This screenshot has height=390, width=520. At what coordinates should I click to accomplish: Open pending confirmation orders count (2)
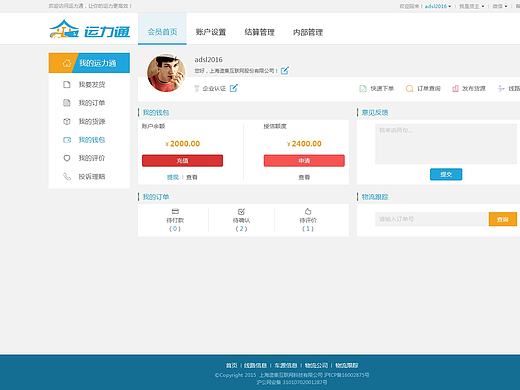pyautogui.click(x=241, y=229)
